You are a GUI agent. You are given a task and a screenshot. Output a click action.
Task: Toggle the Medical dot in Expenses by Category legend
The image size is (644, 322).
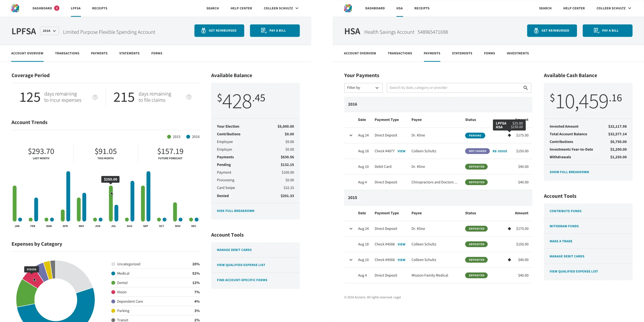[x=113, y=273]
